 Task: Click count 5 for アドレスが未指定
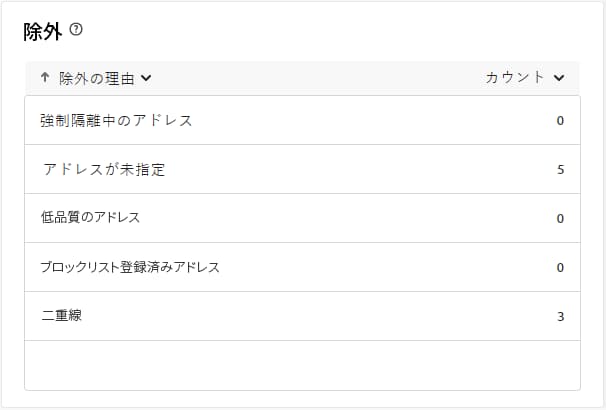560,170
